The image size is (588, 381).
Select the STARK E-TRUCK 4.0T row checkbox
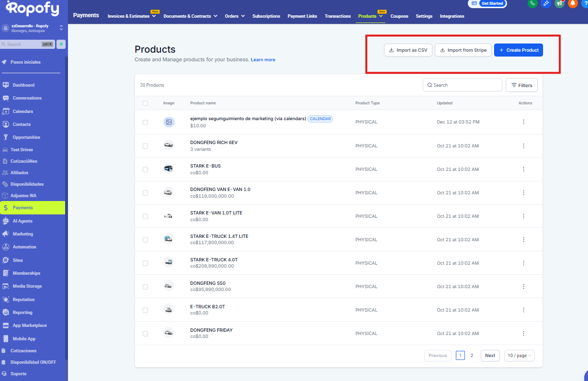(x=146, y=263)
